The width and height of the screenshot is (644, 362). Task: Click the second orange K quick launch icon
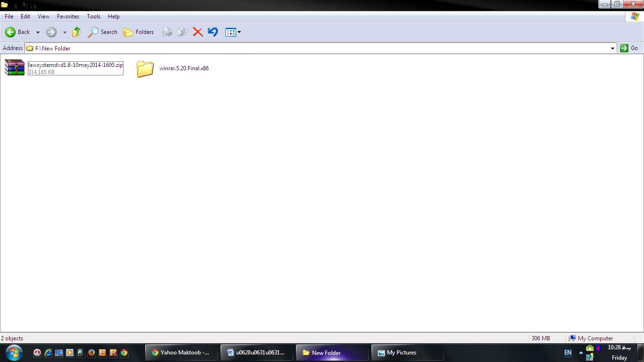pos(113,353)
